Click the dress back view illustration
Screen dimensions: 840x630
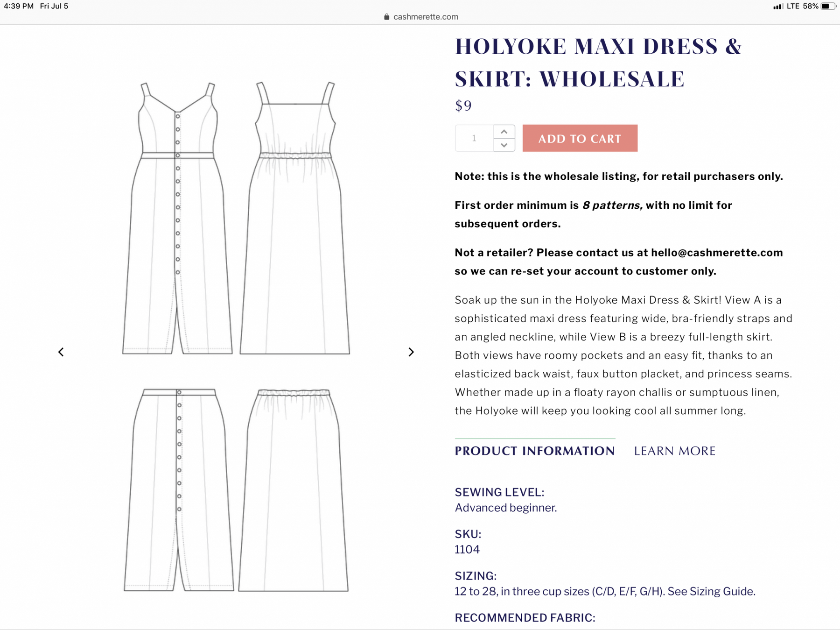(x=295, y=219)
